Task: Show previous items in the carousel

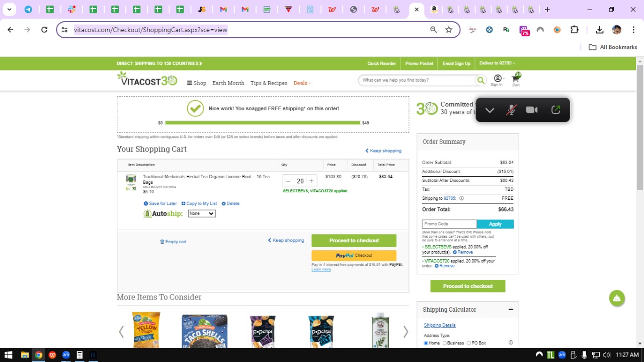Action: click(x=121, y=332)
